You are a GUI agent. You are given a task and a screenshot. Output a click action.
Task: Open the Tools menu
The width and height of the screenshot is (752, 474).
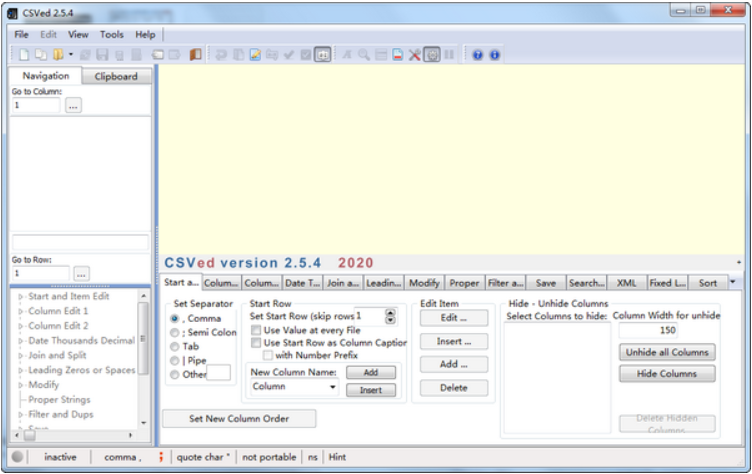point(111,34)
